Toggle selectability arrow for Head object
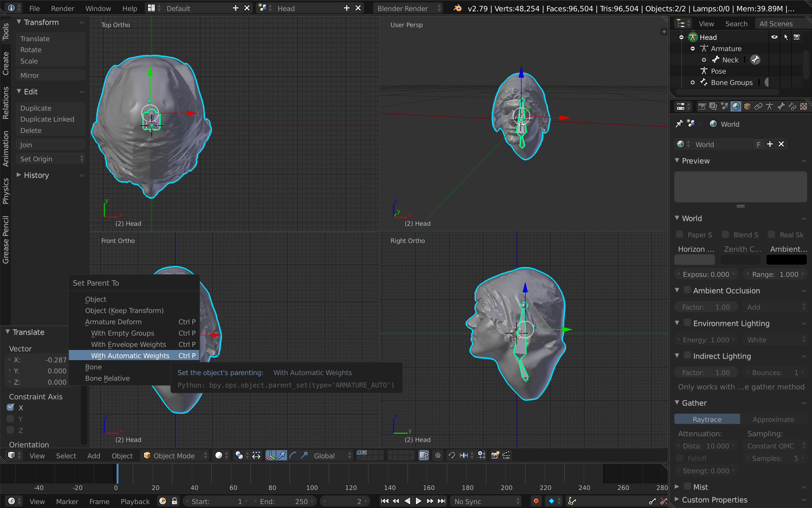Viewport: 812px width, 508px height. tap(786, 37)
